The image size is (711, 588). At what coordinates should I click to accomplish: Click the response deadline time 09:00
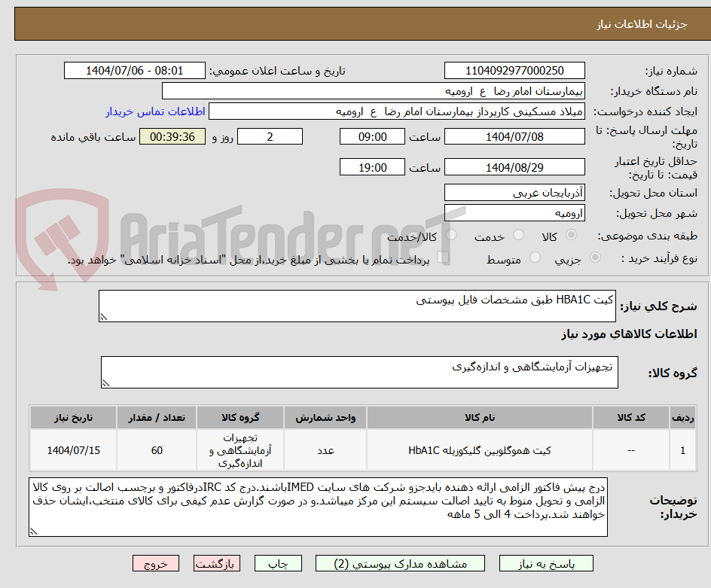[372, 136]
